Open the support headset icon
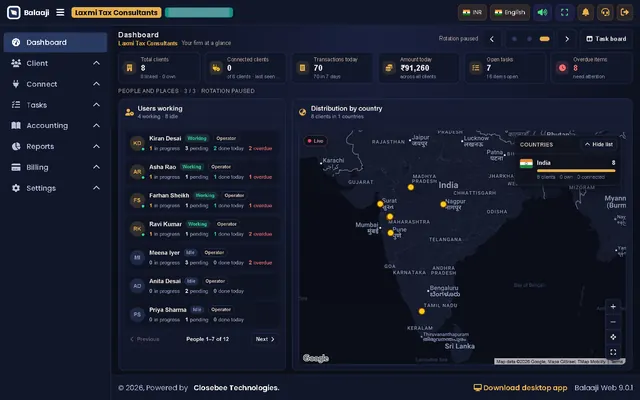The width and height of the screenshot is (640, 400). coord(605,12)
